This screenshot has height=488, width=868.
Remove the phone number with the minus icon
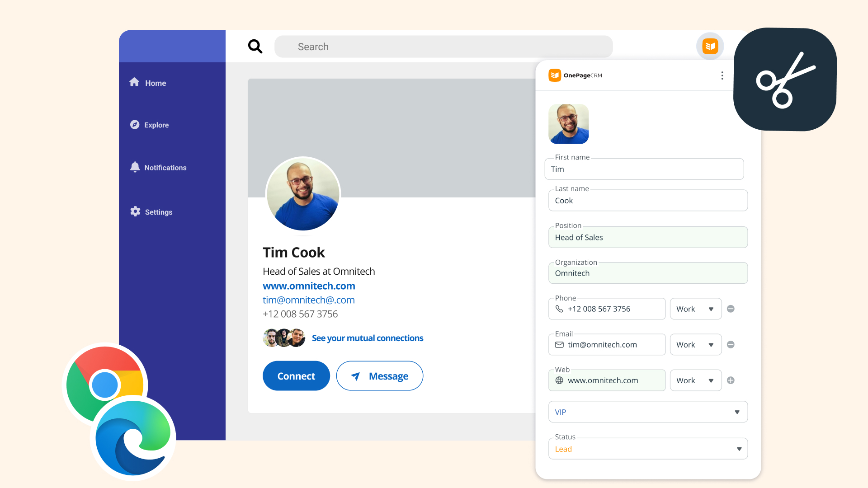tap(731, 309)
